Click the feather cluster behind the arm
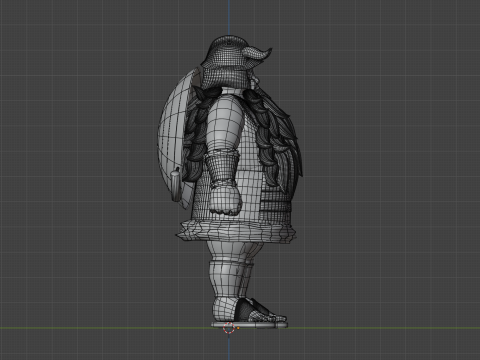This screenshot has height=360, width=480. tap(197, 133)
